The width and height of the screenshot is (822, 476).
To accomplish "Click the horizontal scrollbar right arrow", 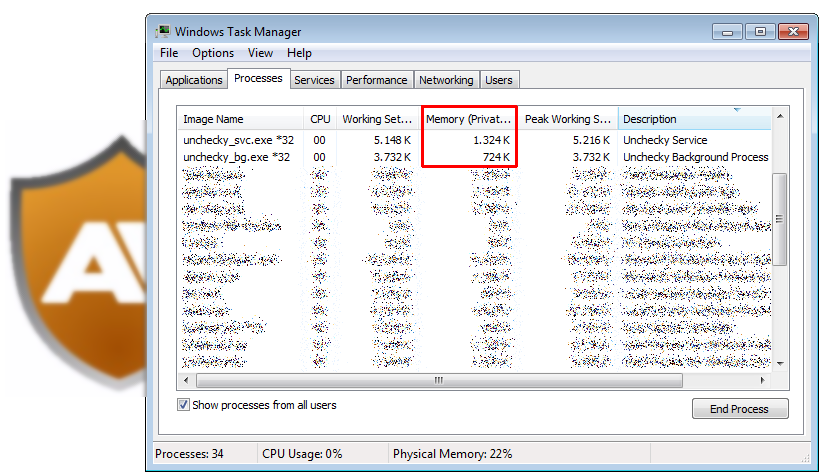I will (x=762, y=381).
